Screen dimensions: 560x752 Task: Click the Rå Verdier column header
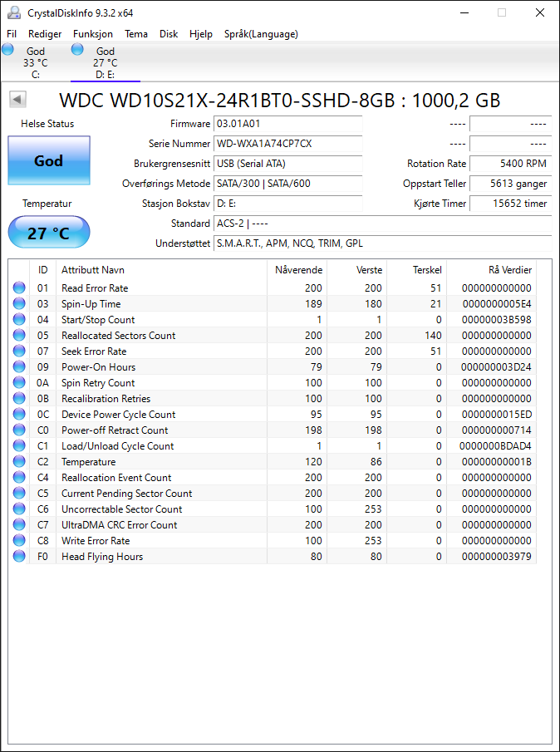click(491, 270)
